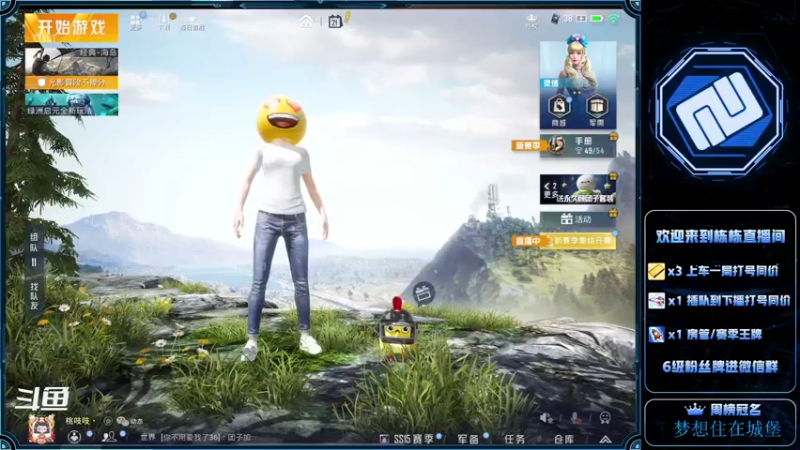The image size is (800, 450).
Task: Click the download icon beside 更多
Action: point(164,22)
